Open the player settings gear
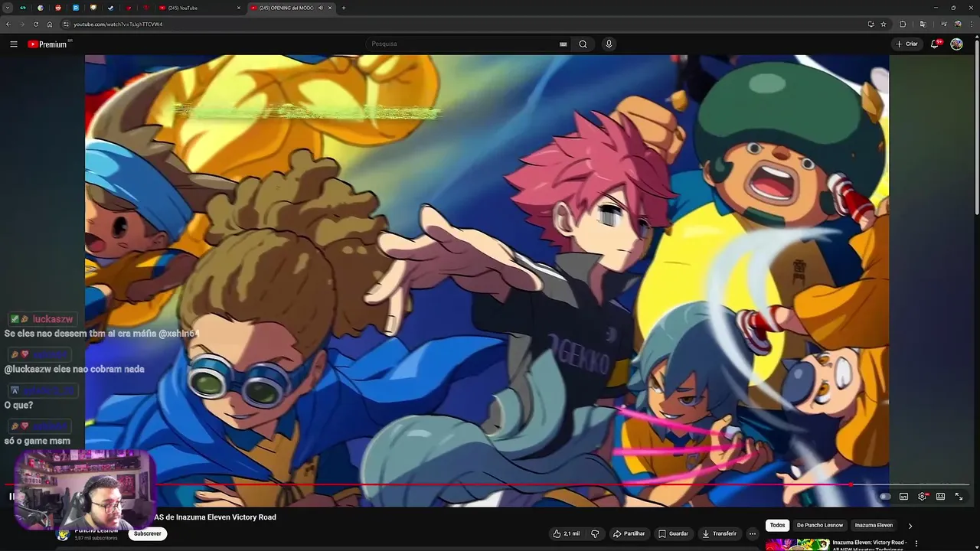 point(923,497)
